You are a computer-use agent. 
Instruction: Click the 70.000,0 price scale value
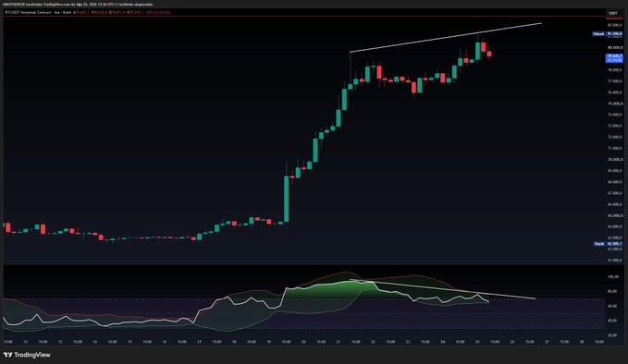615,159
